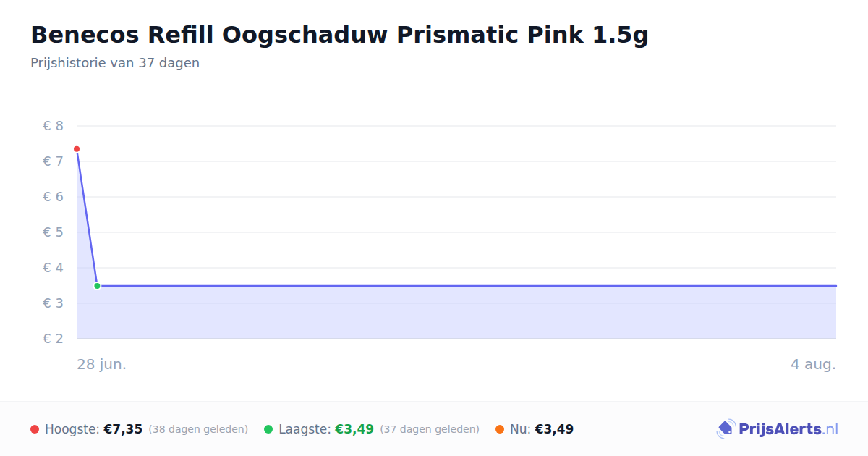Screen dimensions: 868x456
Task: Click the red highest-price dot on the chart
Action: 77,149
